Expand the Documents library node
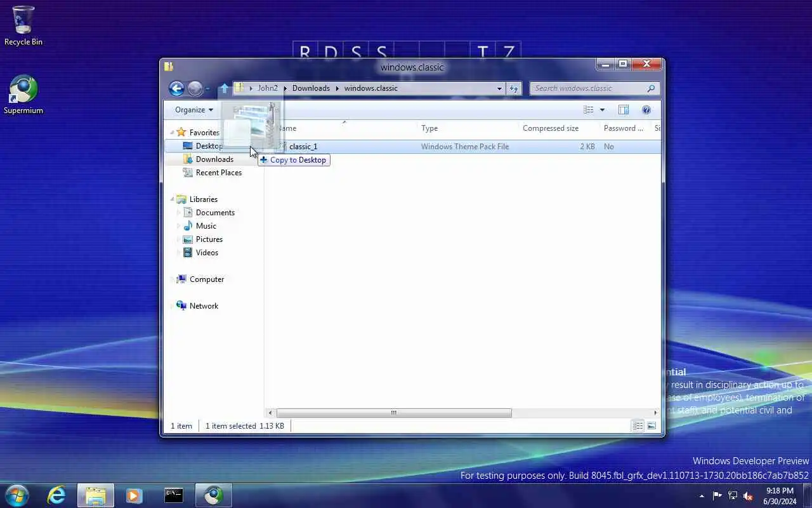The image size is (812, 508). [178, 213]
